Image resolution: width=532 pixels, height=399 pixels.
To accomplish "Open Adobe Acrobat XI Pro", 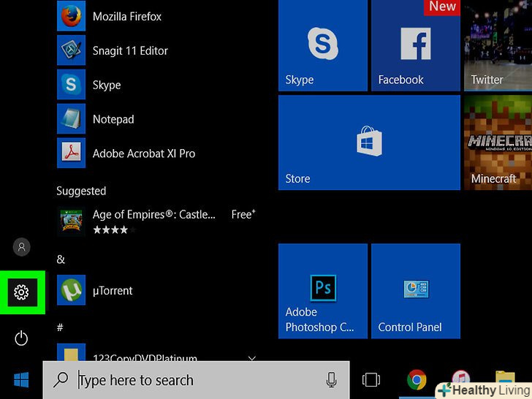I will (143, 153).
